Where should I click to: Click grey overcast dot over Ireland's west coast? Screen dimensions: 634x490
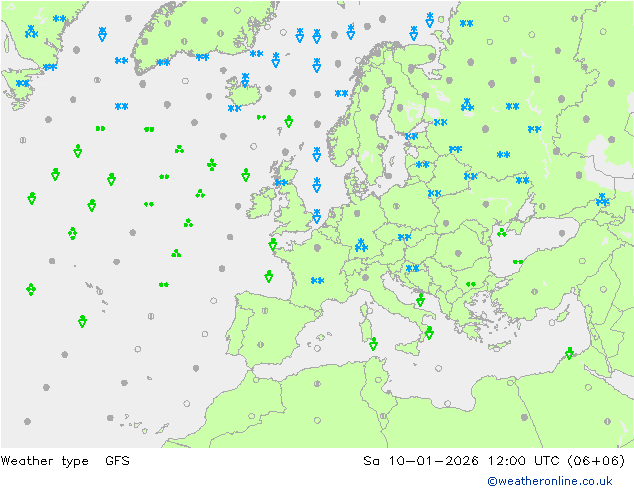(238, 206)
